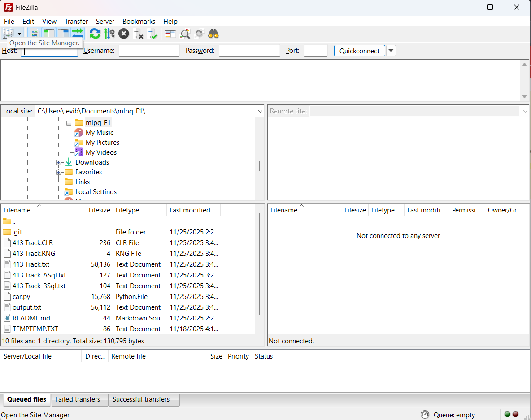Click the Quickconnect button

[x=359, y=51]
